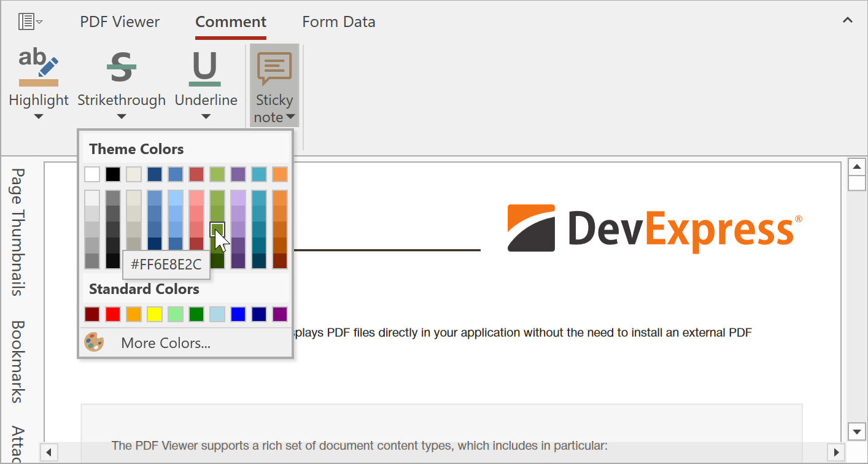This screenshot has width=868, height=464.
Task: Select the Strikethrough annotation icon
Action: pos(121,67)
